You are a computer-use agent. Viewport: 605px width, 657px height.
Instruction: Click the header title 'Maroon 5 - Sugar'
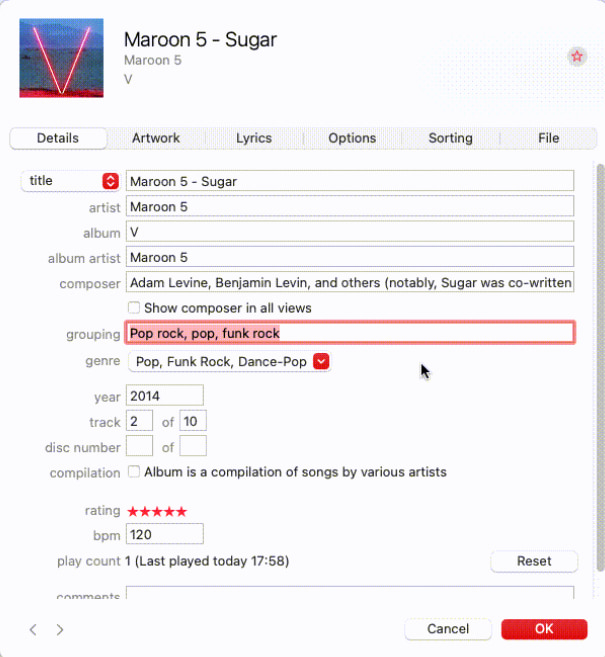pos(200,40)
